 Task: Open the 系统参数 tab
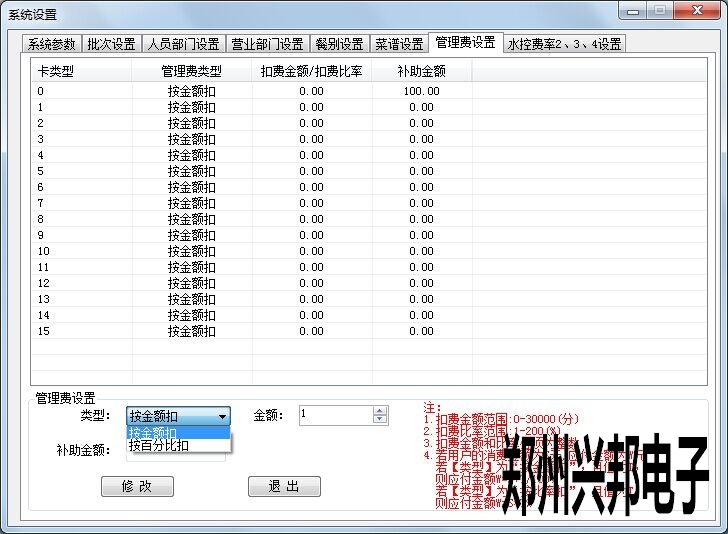[52, 44]
